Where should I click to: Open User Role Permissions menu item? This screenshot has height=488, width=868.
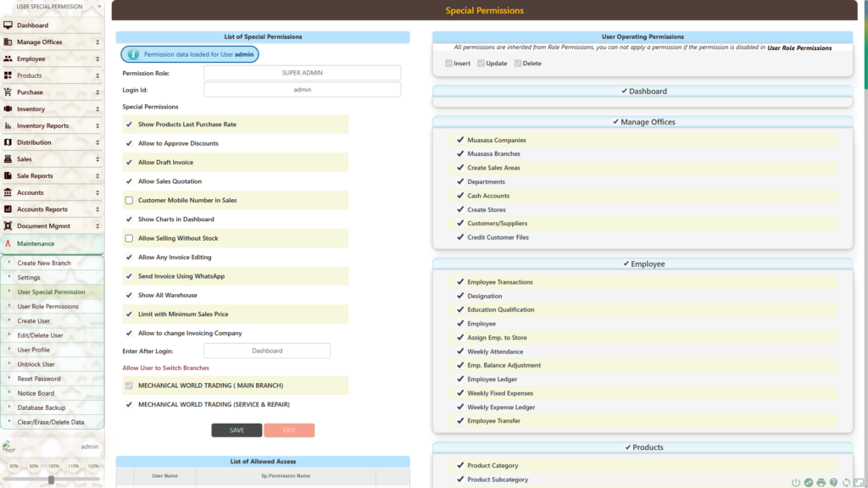pyautogui.click(x=47, y=307)
